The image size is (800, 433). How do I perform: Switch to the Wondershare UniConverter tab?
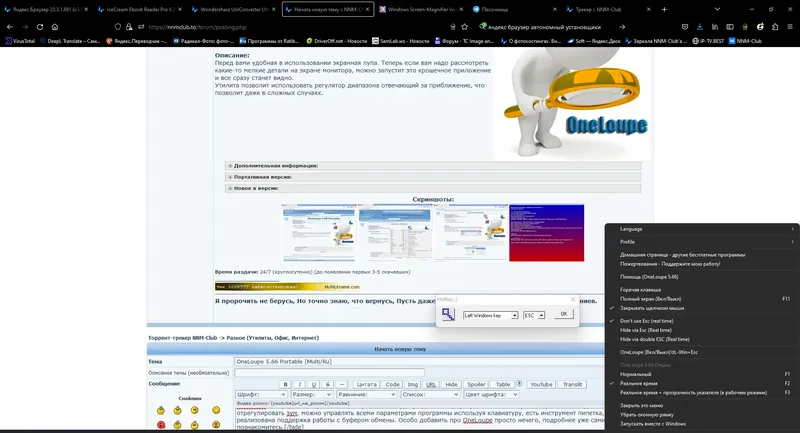tap(234, 9)
